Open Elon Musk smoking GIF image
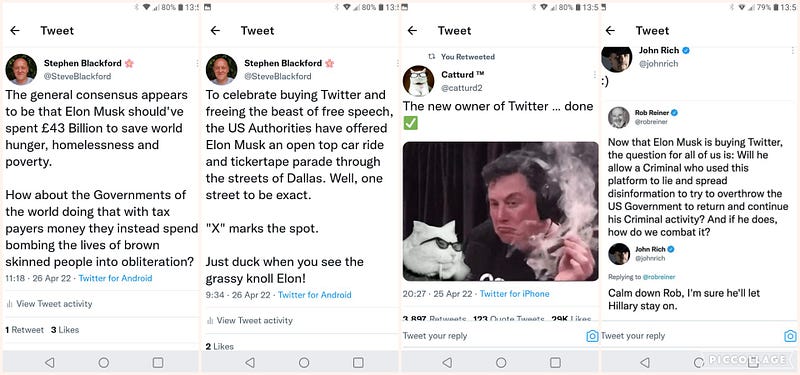This screenshot has width=800, height=375. (x=501, y=211)
